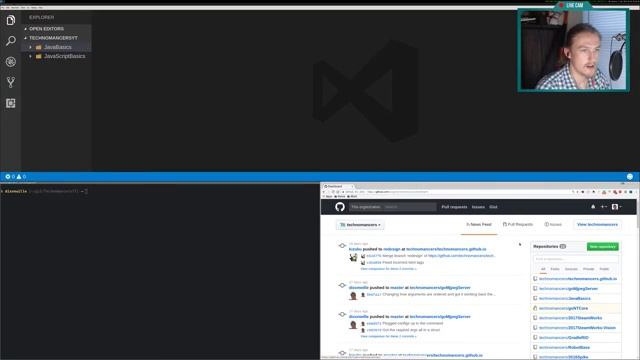Select the News Feed tab on GitHub dashboard
640x360 pixels.
[x=479, y=224]
